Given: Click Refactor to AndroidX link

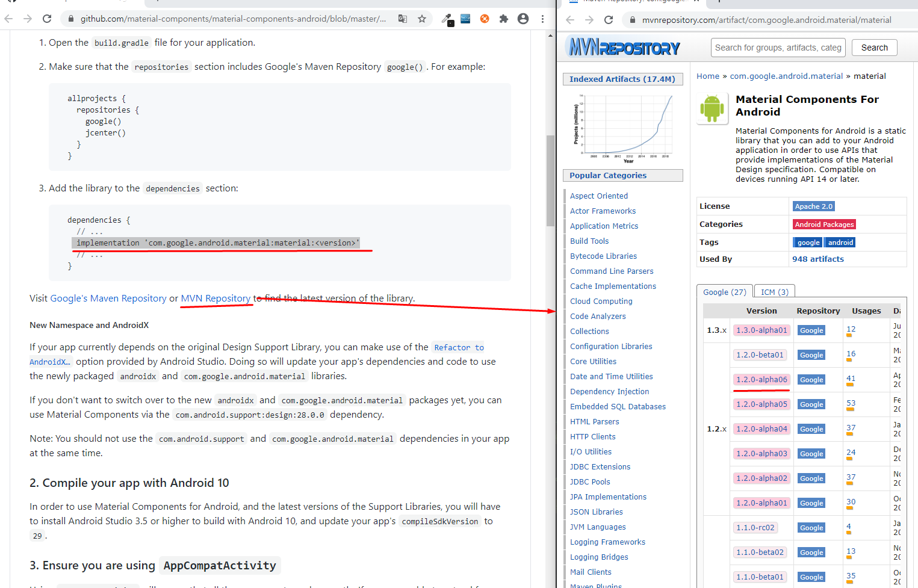Looking at the screenshot, I should point(459,347).
